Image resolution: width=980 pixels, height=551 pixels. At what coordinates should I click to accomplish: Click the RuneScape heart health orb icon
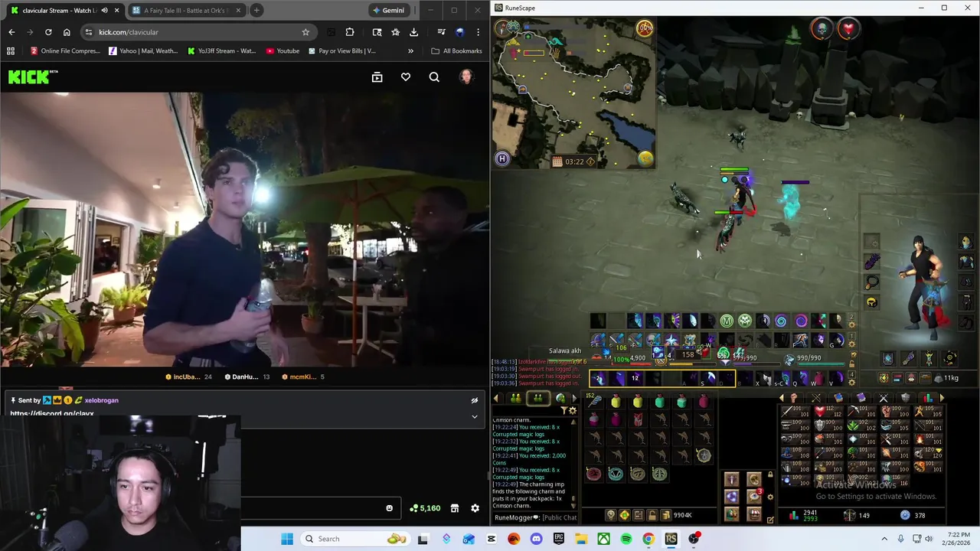[x=848, y=29]
